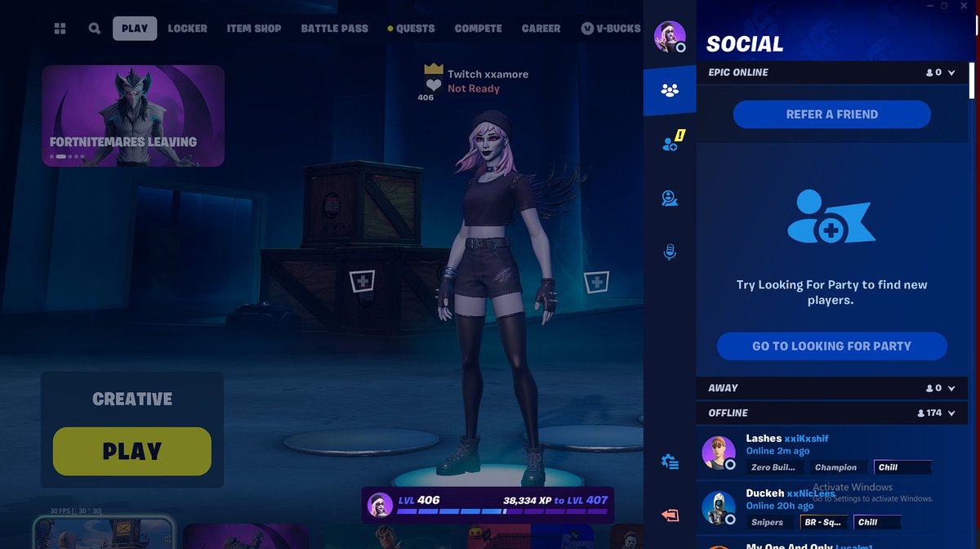Click right party invite plus slot
Image resolution: width=980 pixels, height=549 pixels.
click(x=597, y=282)
